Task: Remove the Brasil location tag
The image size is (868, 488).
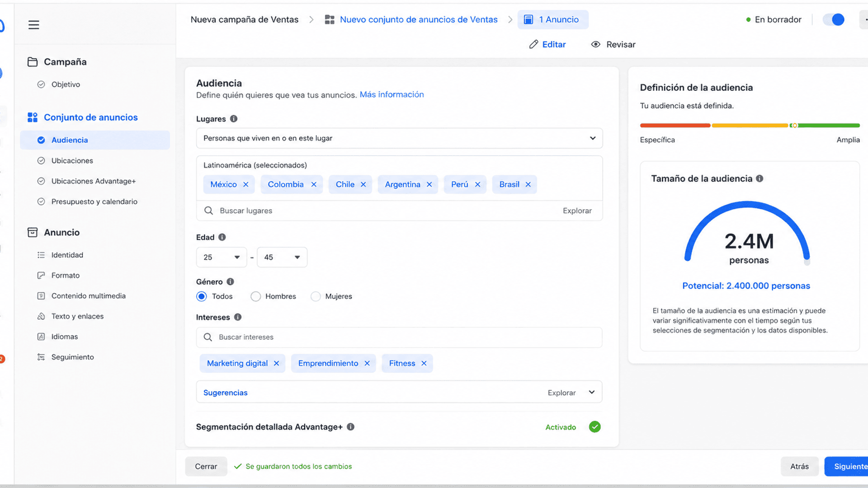Action: [x=528, y=184]
